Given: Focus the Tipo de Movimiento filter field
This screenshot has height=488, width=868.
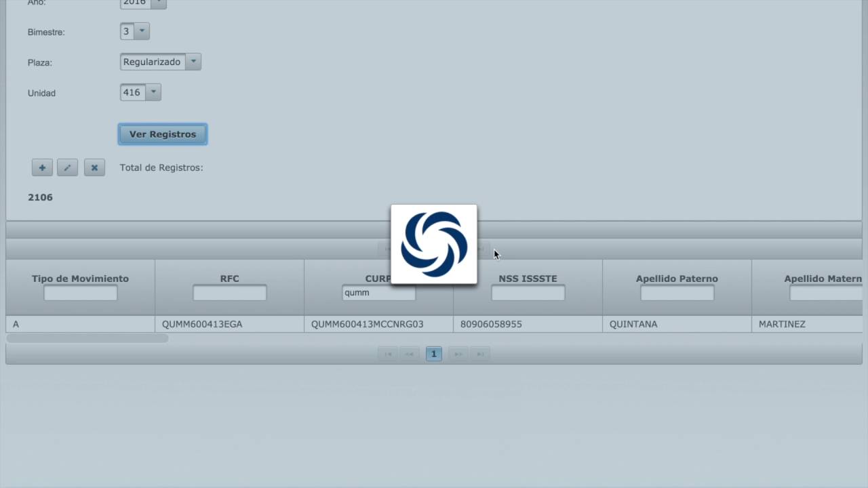Looking at the screenshot, I should coord(81,293).
